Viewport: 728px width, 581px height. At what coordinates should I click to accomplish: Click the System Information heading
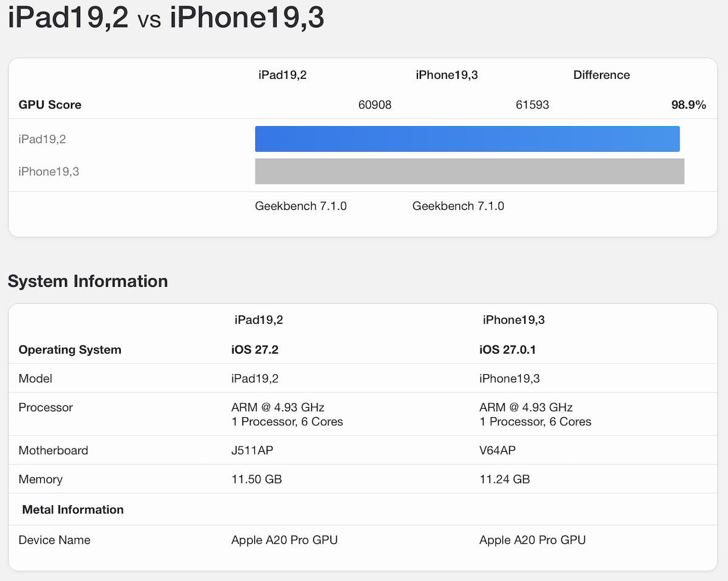click(x=87, y=281)
